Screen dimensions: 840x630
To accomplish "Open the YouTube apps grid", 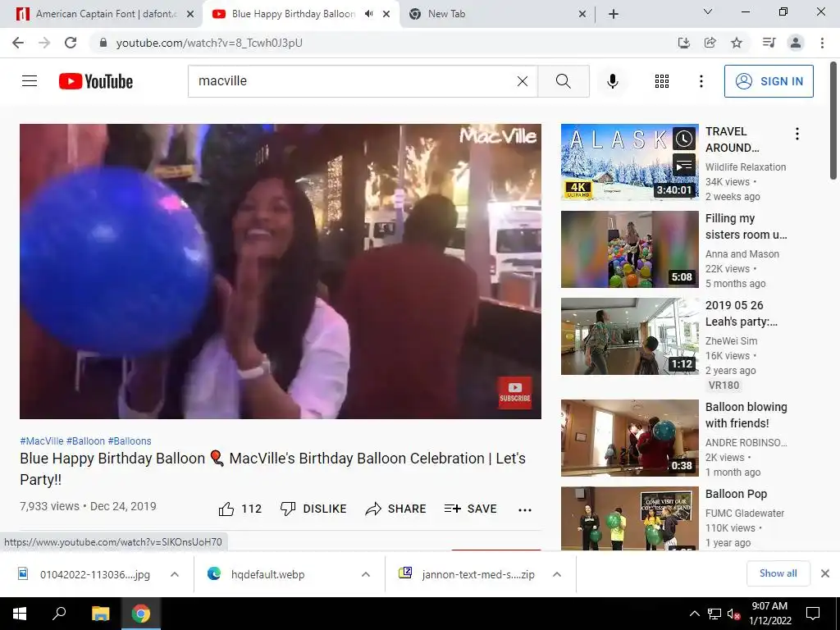I will click(662, 81).
